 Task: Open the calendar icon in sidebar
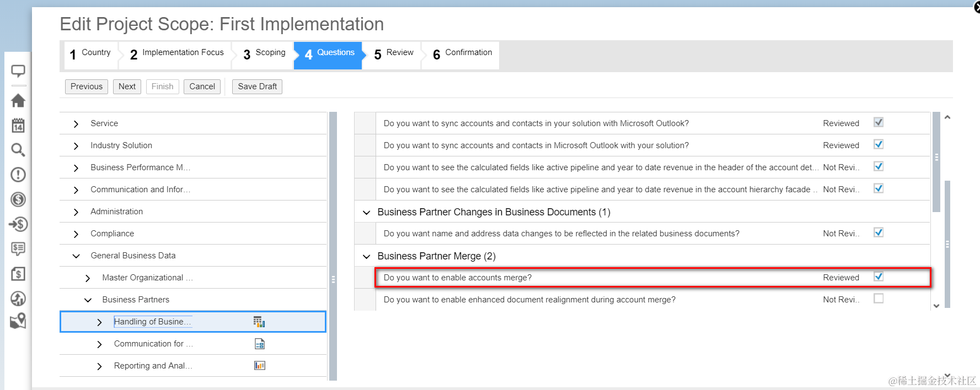click(x=18, y=125)
